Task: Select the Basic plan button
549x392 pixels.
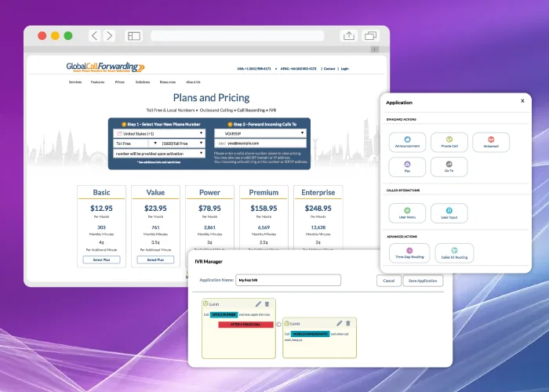Action: point(102,260)
